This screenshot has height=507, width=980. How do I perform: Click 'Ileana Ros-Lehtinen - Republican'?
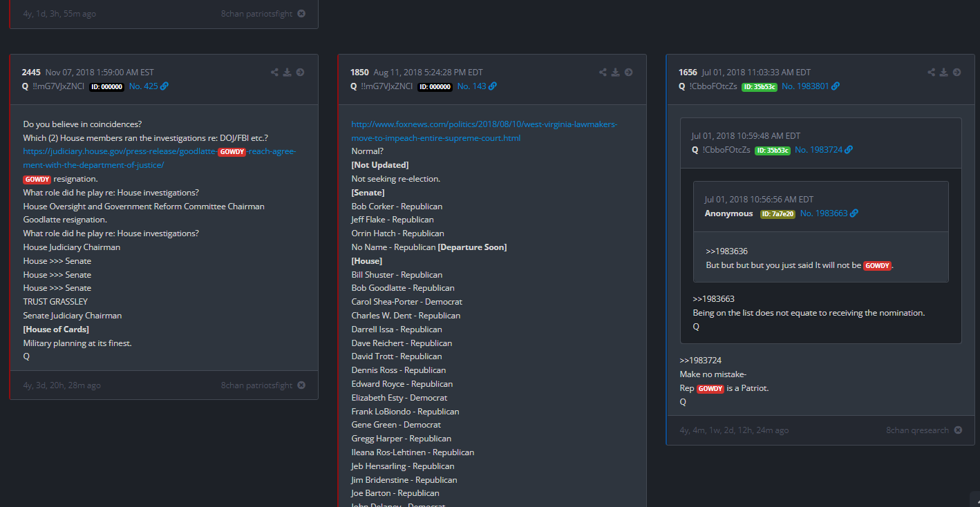coord(413,452)
